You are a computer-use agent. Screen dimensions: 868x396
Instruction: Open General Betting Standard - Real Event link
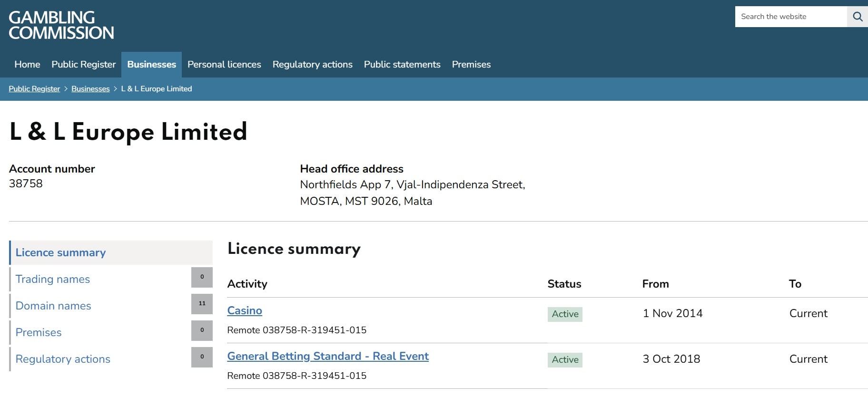click(x=328, y=356)
